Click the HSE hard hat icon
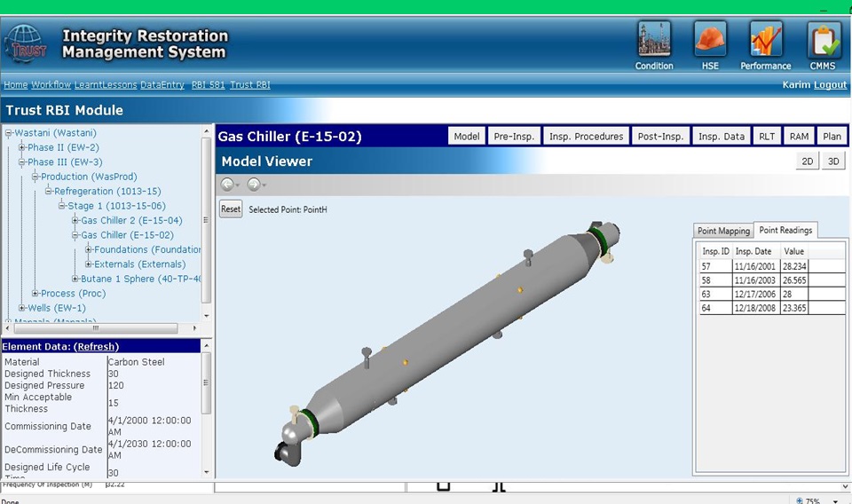This screenshot has width=852, height=504. [710, 40]
